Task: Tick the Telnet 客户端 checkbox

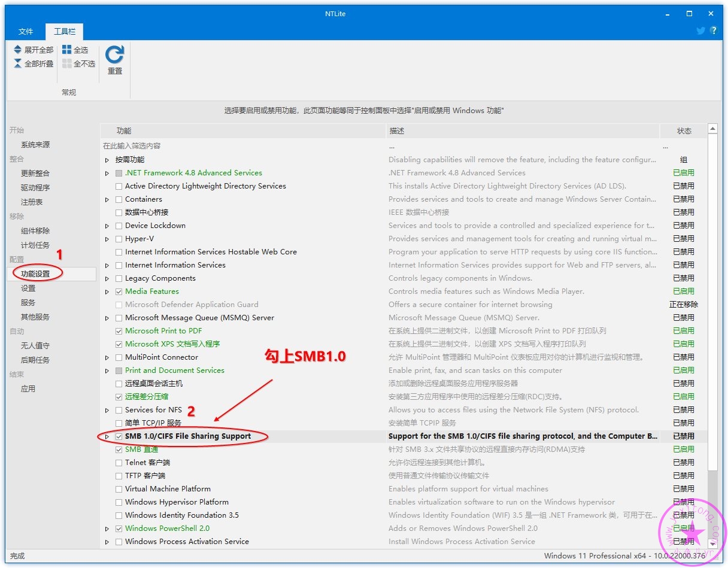Action: coord(119,463)
